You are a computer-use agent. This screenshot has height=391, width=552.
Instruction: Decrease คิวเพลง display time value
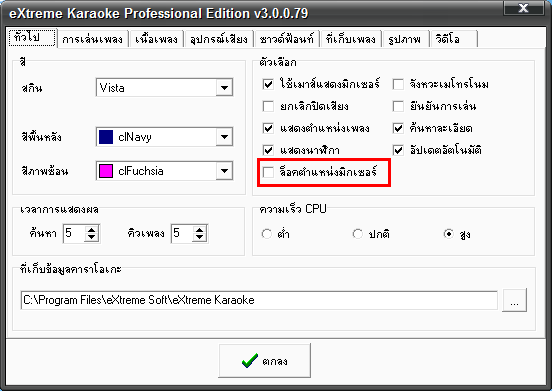[200, 237]
